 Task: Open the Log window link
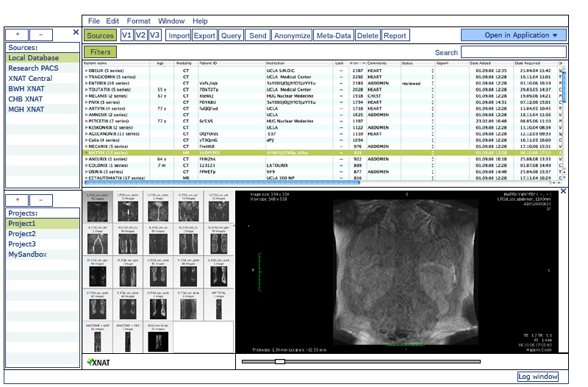pyautogui.click(x=538, y=377)
